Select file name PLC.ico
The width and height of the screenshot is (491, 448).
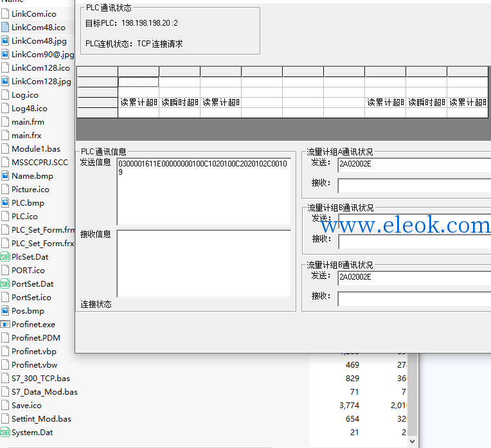[24, 216]
